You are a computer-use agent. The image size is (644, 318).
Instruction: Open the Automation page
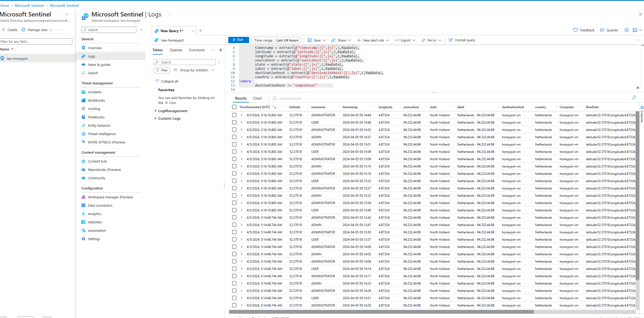[97, 230]
